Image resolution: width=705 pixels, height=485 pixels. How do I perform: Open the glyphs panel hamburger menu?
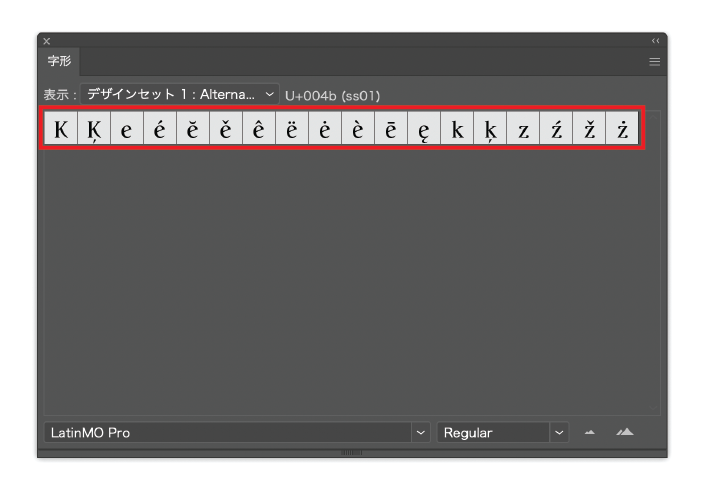pos(654,62)
